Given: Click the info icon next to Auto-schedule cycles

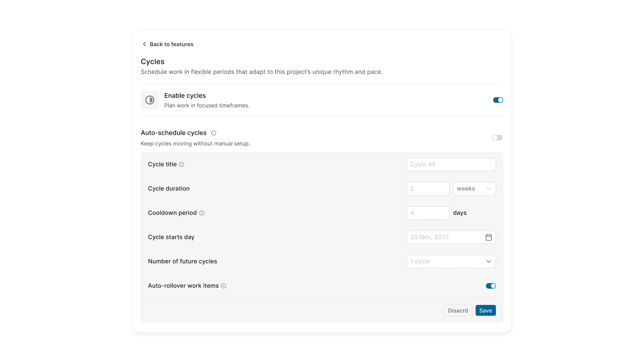Looking at the screenshot, I should click(214, 133).
